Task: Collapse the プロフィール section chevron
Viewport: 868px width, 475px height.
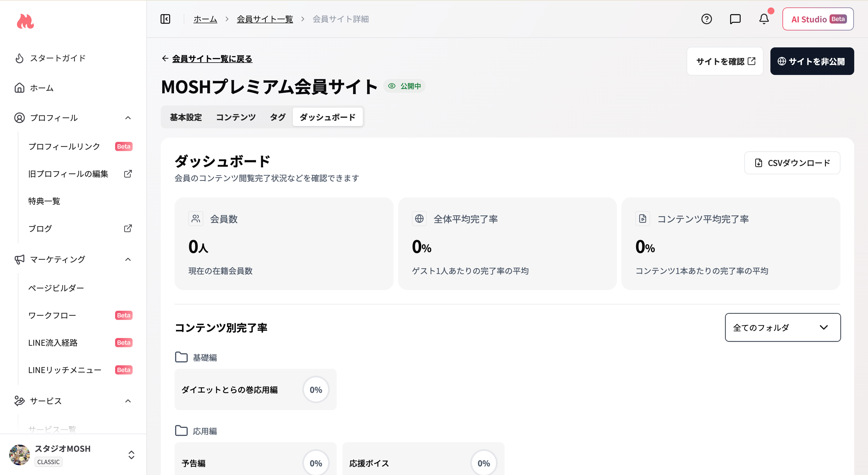Action: tap(128, 118)
